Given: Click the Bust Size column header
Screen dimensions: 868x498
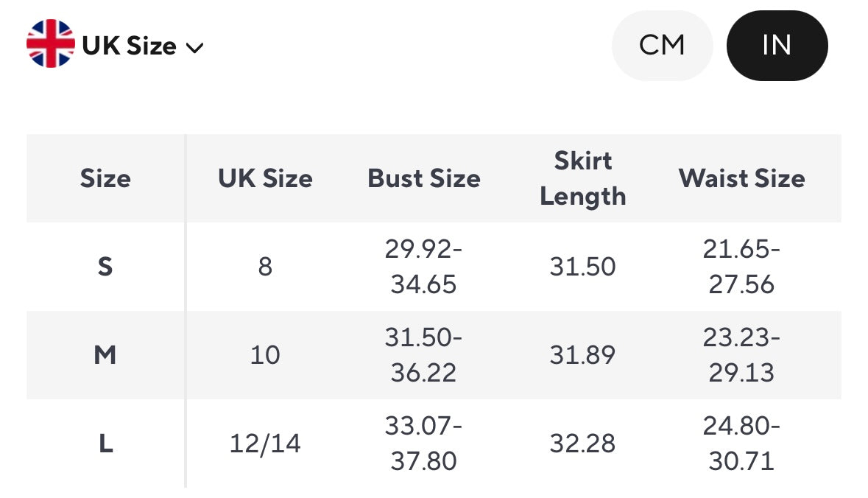Looking at the screenshot, I should point(424,178).
